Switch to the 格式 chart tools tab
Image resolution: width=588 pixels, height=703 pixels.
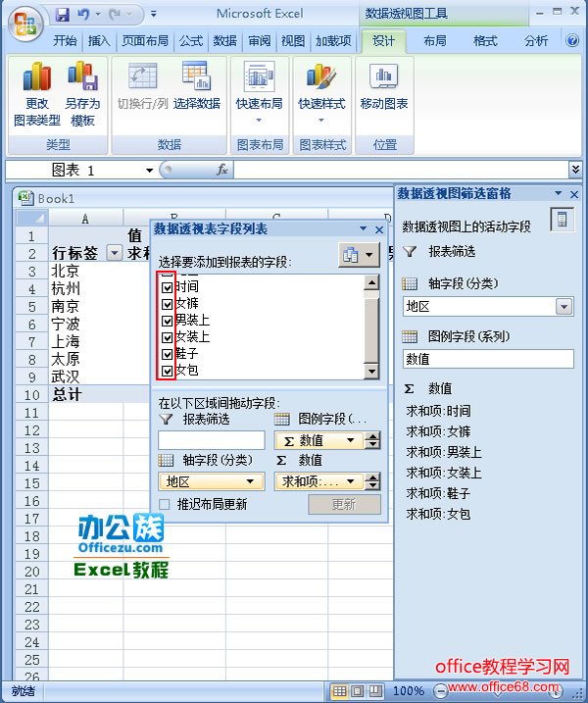(485, 41)
